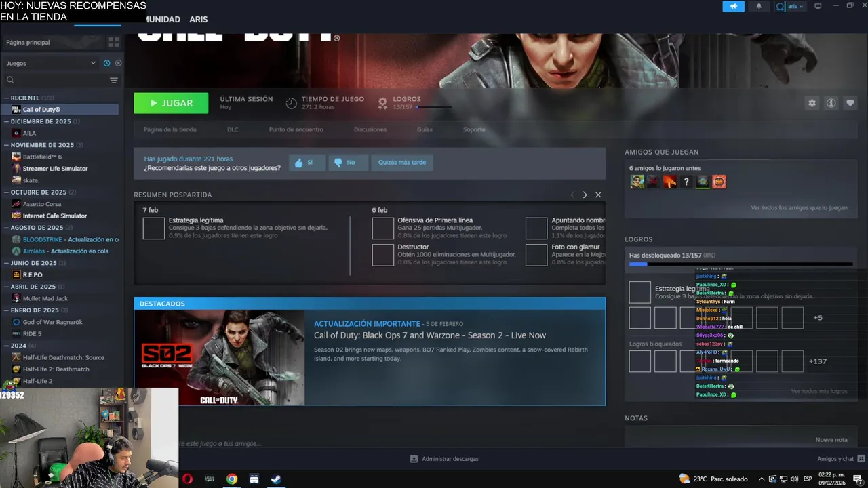Open the Discusiones tab
Screen dimensions: 868x488
pos(370,129)
